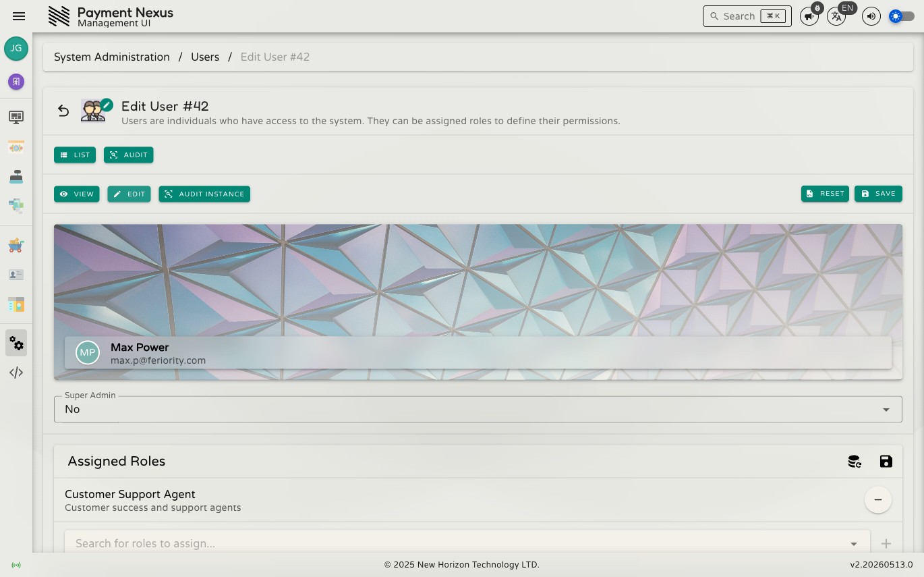
Task: Open the language translation icon
Action: pyautogui.click(x=836, y=16)
